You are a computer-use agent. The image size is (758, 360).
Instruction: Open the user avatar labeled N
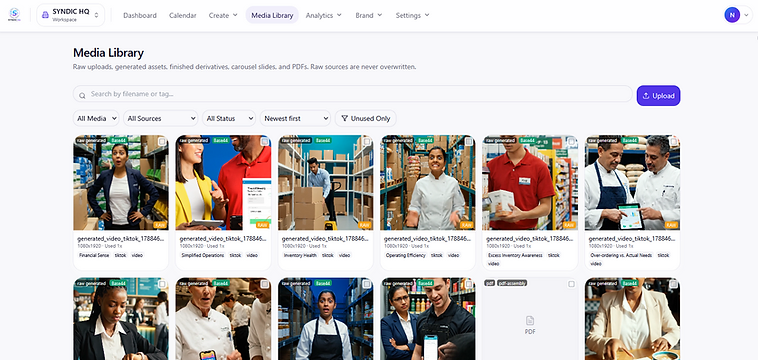(x=731, y=15)
